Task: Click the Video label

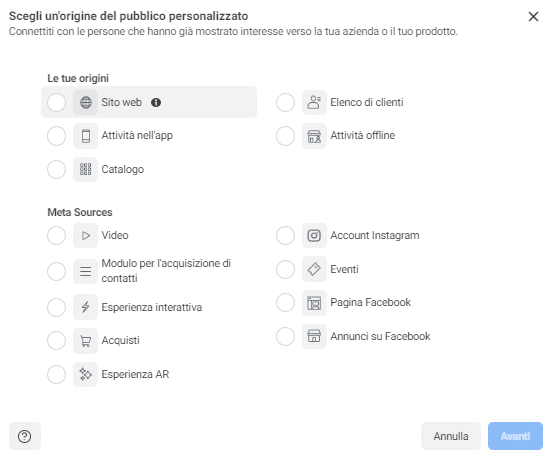Action: (x=115, y=236)
